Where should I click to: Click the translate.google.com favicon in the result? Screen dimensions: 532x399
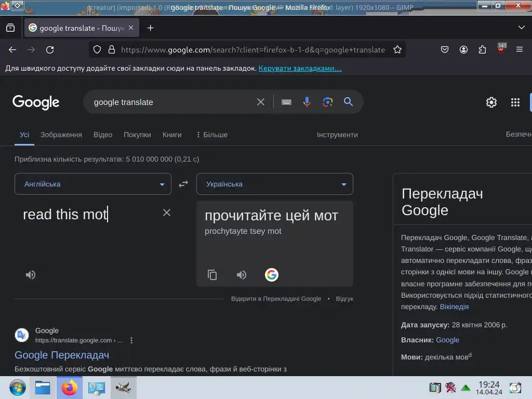(x=22, y=335)
